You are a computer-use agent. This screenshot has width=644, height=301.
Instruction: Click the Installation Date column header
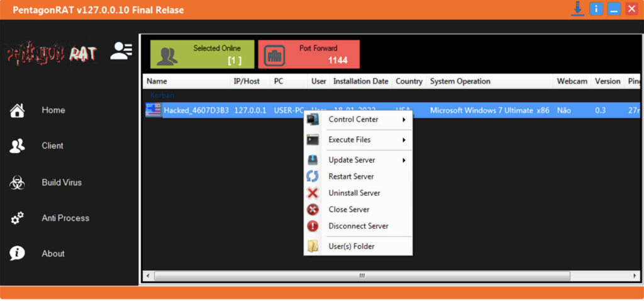pos(360,81)
